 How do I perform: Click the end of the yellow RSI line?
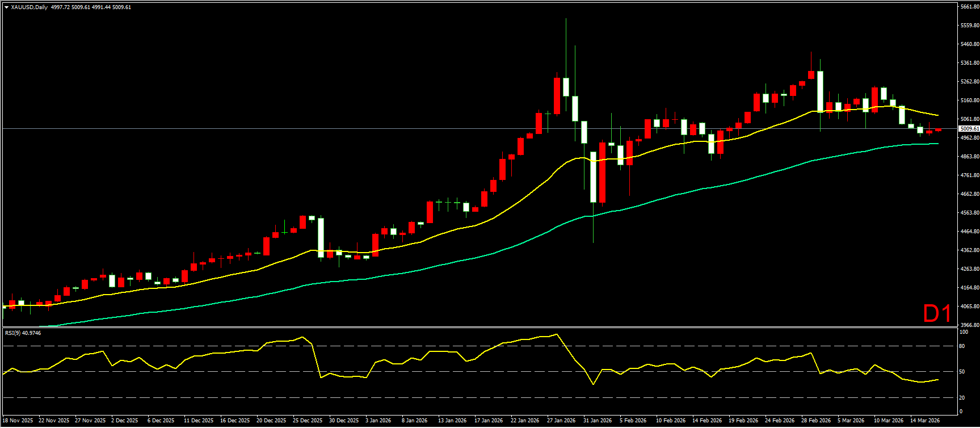938,379
